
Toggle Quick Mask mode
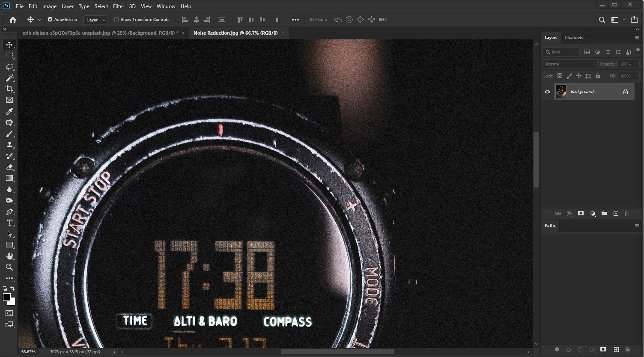click(9, 313)
